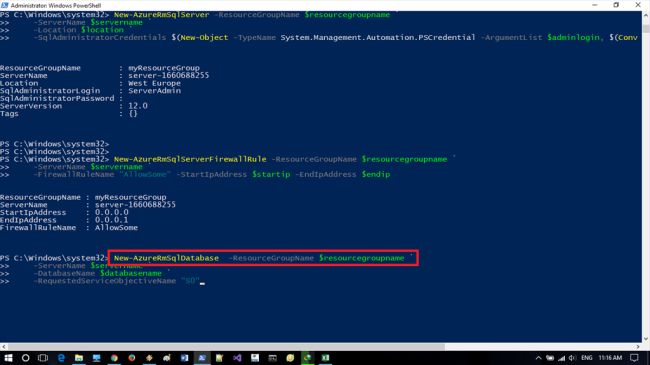Click the 'West Europe' location value
The height and width of the screenshot is (365, 650).
(154, 83)
